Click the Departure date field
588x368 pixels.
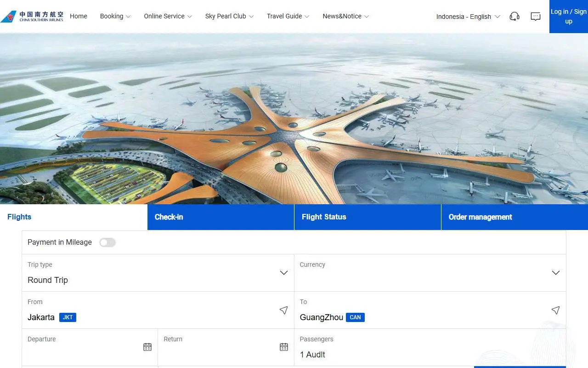90,347
